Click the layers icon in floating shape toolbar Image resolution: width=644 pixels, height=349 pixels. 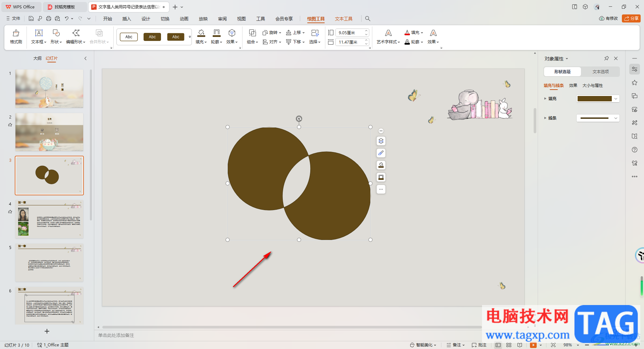381,141
